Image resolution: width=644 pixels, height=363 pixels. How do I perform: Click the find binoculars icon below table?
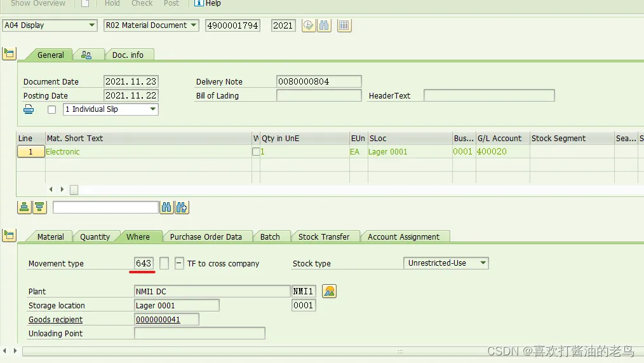click(x=166, y=207)
